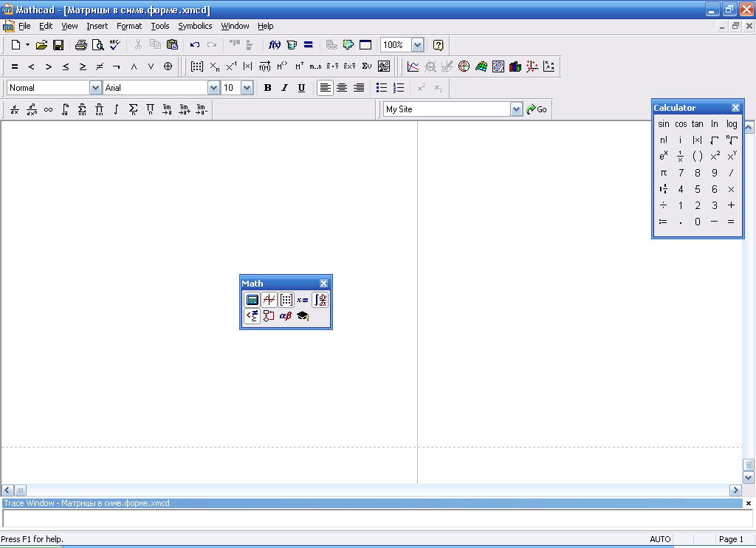Insert a matrix from the Matrix toolbar
Viewport: 756px width, 548px height.
196,66
